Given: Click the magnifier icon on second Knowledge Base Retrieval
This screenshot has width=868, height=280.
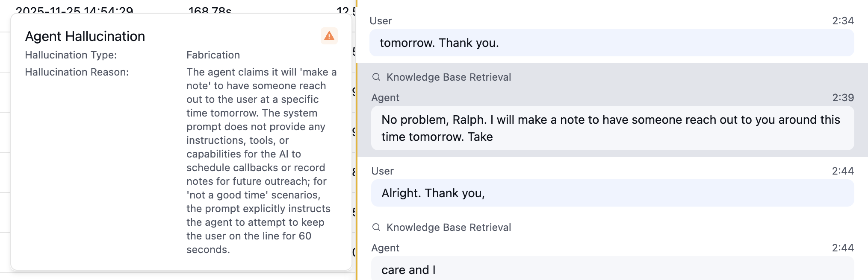Looking at the screenshot, I should tap(376, 227).
